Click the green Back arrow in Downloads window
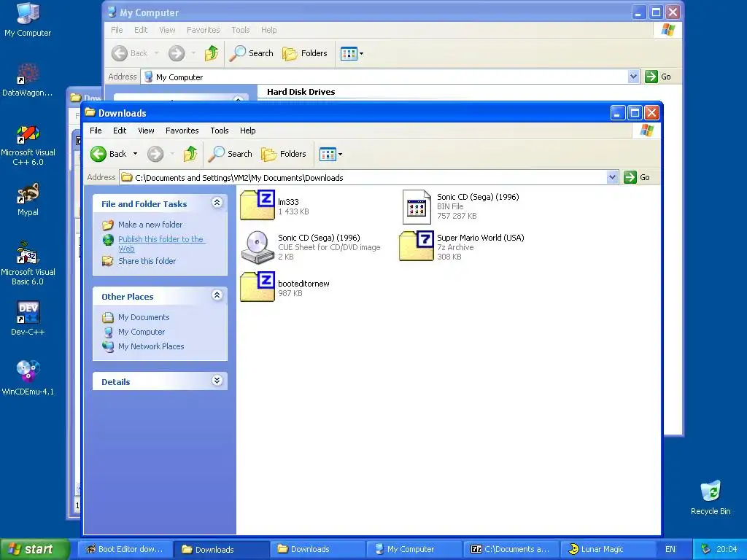Viewport: 747px width, 560px height. point(98,154)
